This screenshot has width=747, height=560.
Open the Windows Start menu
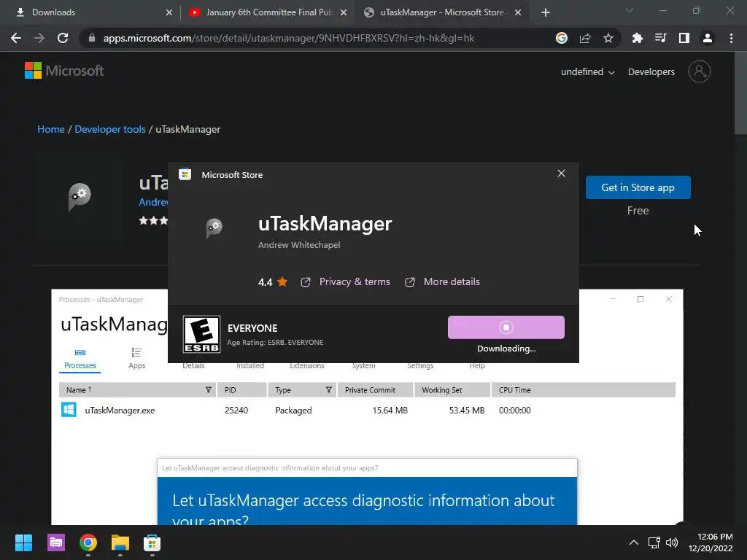(x=23, y=542)
